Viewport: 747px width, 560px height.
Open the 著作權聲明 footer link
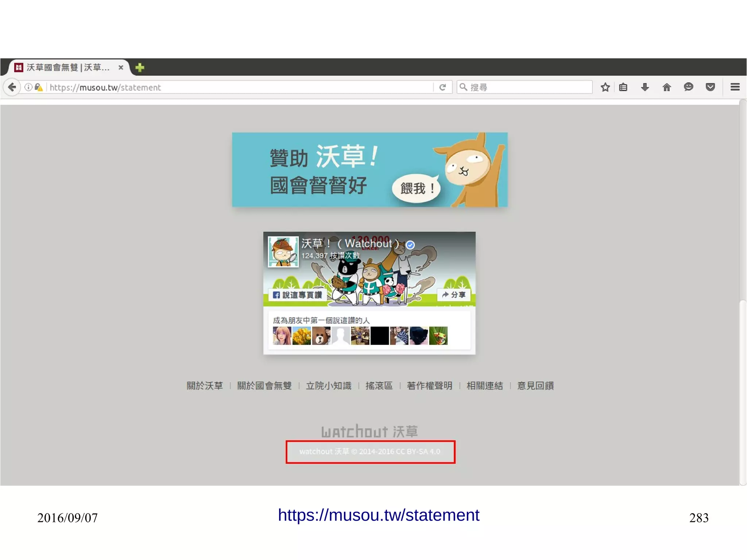tap(429, 386)
